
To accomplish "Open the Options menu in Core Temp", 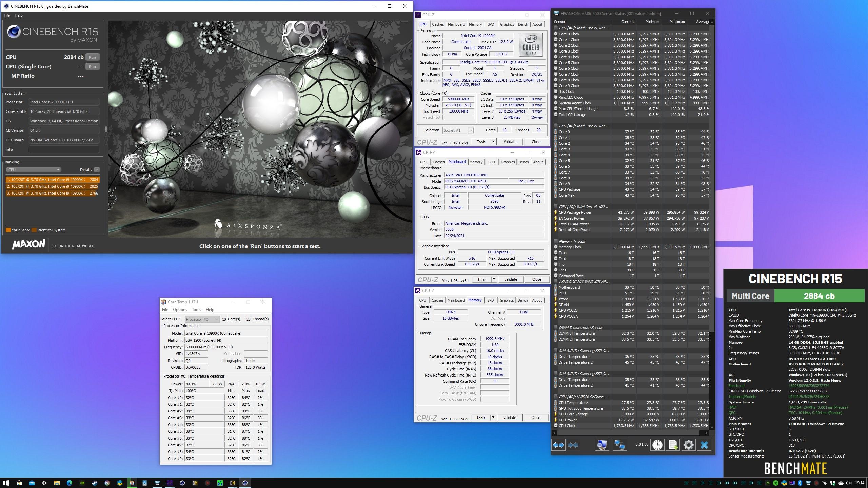I will 180,310.
